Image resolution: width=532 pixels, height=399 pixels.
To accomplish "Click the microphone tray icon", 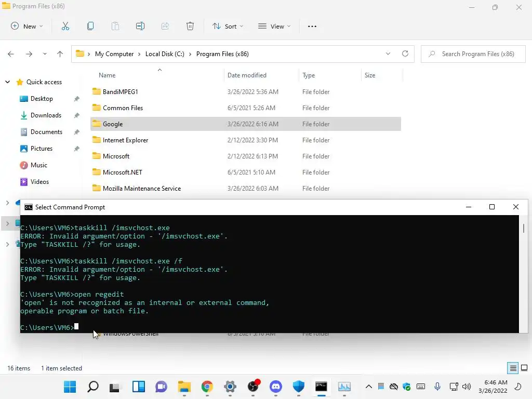I will pyautogui.click(x=437, y=387).
